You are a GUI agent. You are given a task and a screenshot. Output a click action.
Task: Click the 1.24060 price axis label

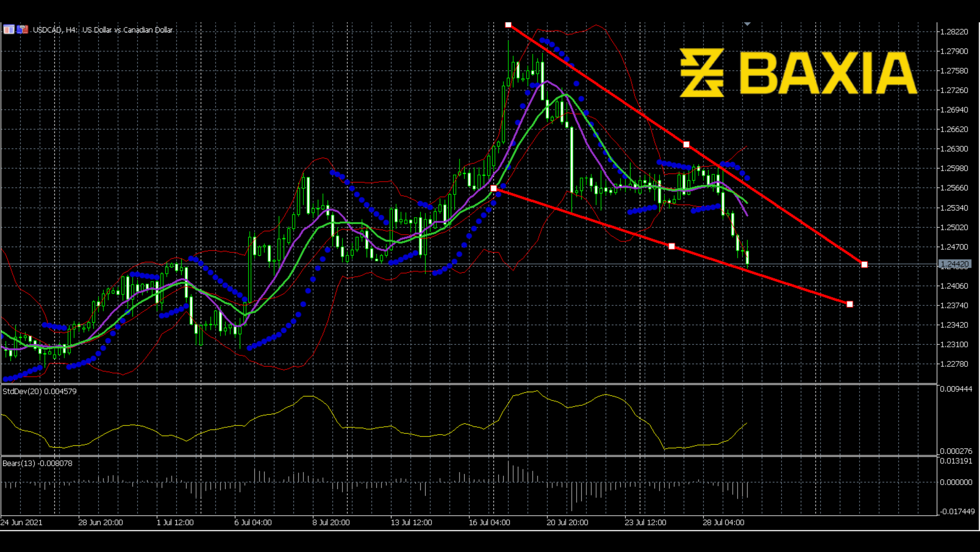[x=954, y=286]
